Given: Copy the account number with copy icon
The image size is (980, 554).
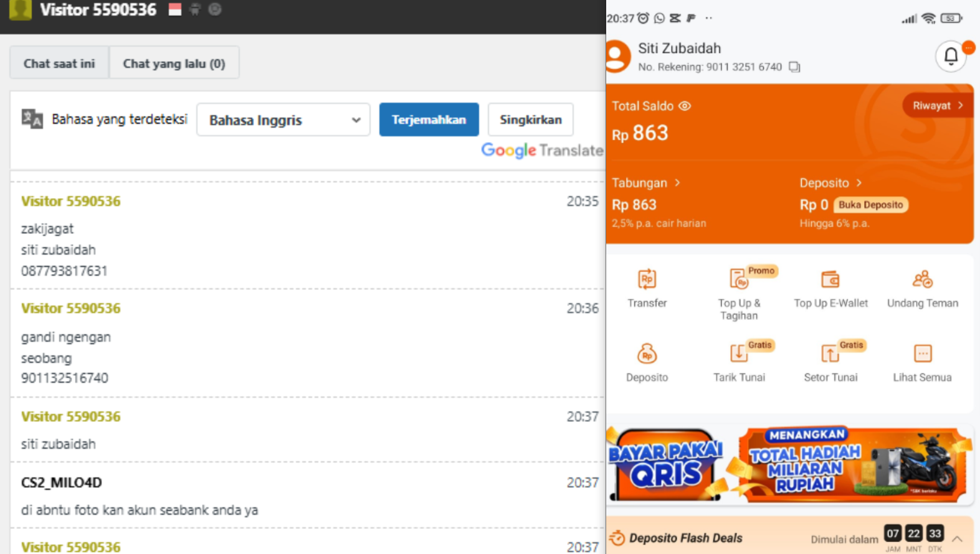Looking at the screenshot, I should click(x=794, y=67).
